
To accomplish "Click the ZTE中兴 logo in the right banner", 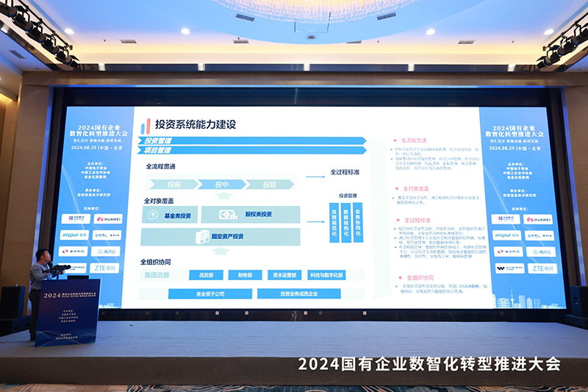I will coord(542,268).
